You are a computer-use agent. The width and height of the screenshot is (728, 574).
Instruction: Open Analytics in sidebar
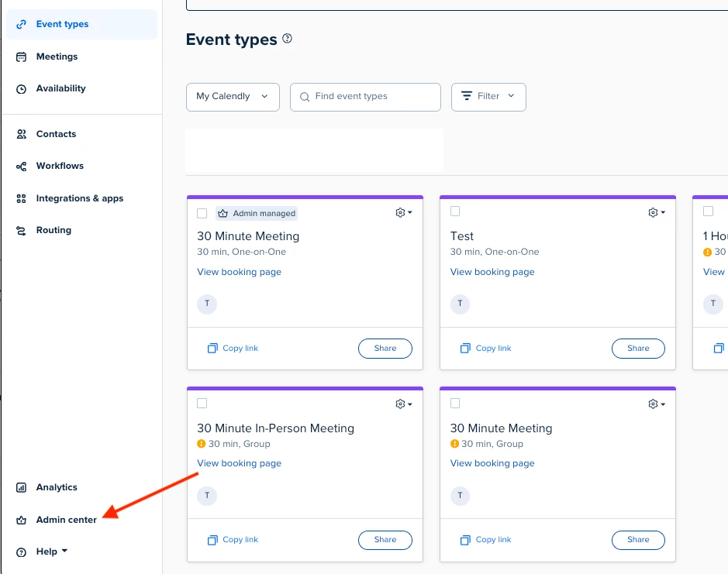(57, 487)
